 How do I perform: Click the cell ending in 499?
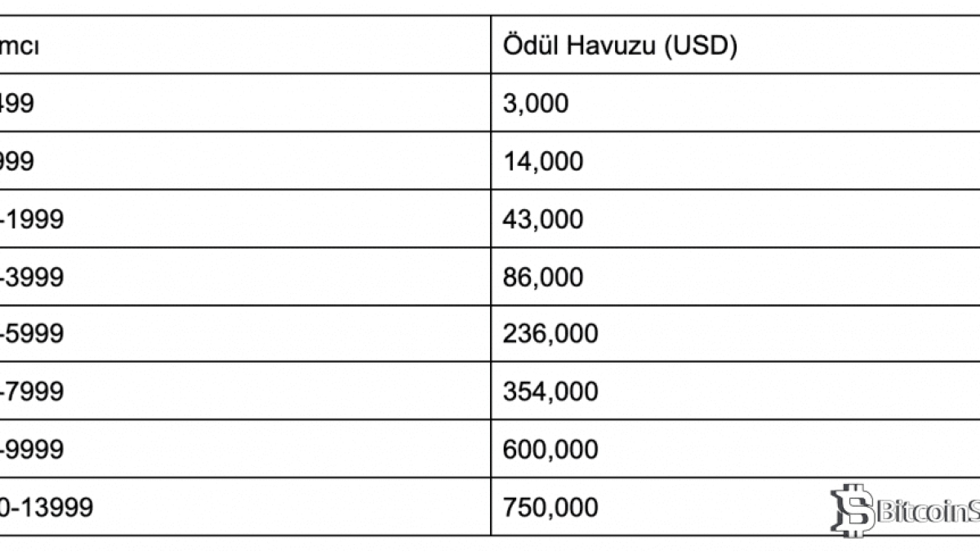point(17,104)
